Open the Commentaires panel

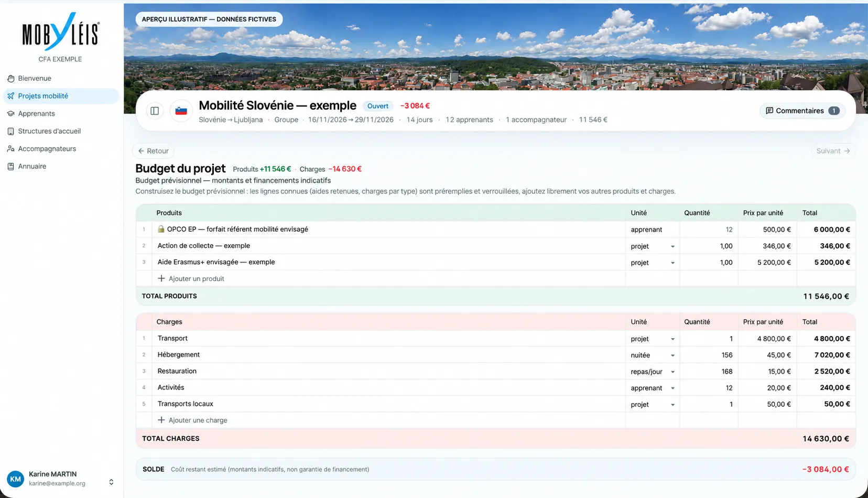tap(802, 111)
